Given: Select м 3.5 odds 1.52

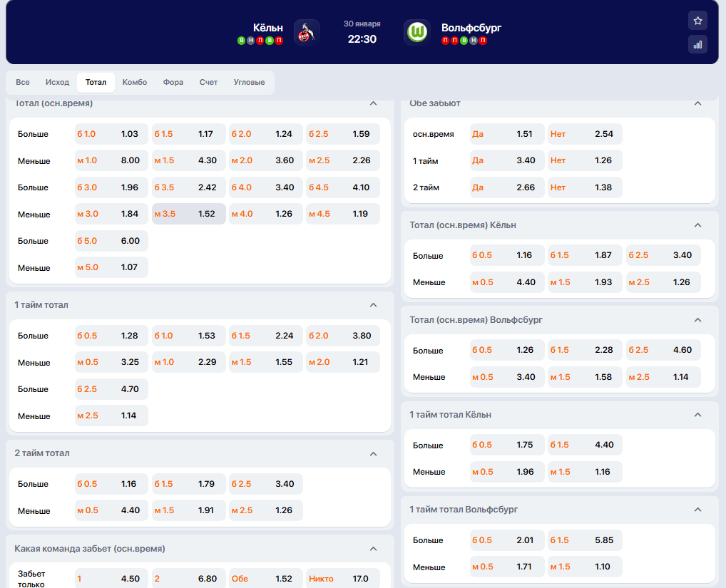Looking at the screenshot, I should coord(189,214).
